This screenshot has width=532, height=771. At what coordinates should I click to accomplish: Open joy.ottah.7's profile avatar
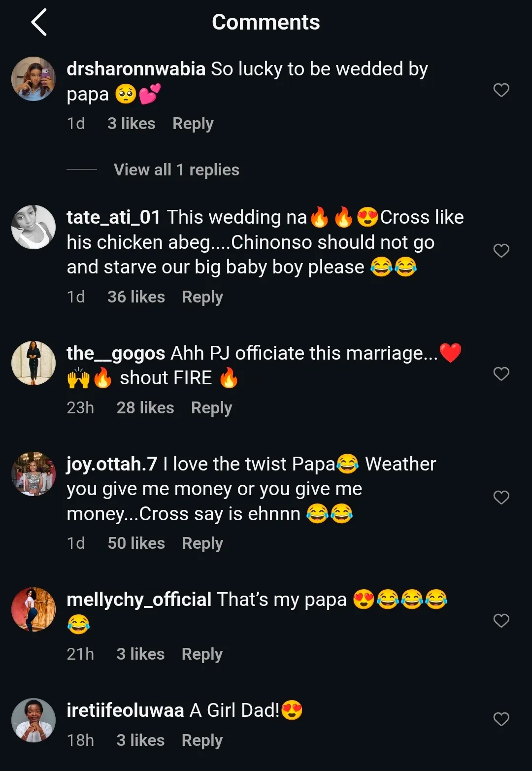(33, 474)
